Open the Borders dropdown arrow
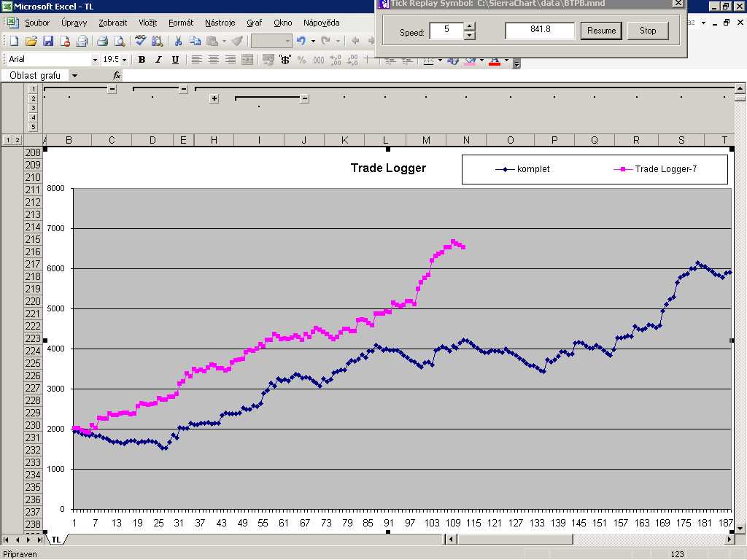747x560 pixels. 440,61
